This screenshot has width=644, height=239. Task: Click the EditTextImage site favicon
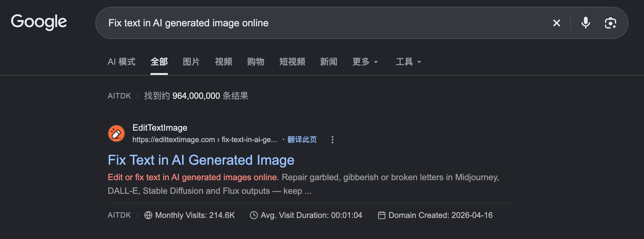point(116,133)
